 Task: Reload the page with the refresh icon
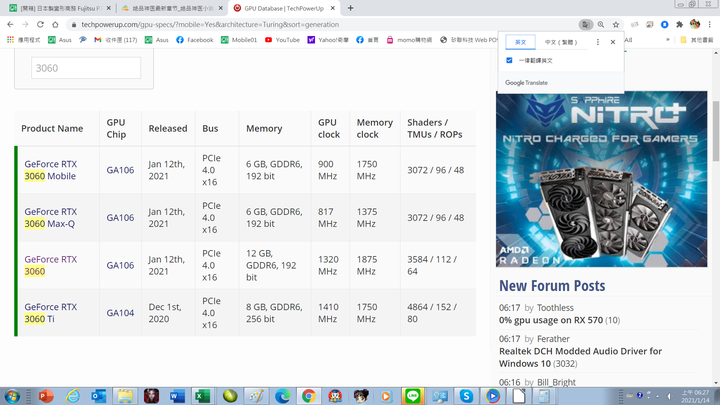click(x=40, y=24)
